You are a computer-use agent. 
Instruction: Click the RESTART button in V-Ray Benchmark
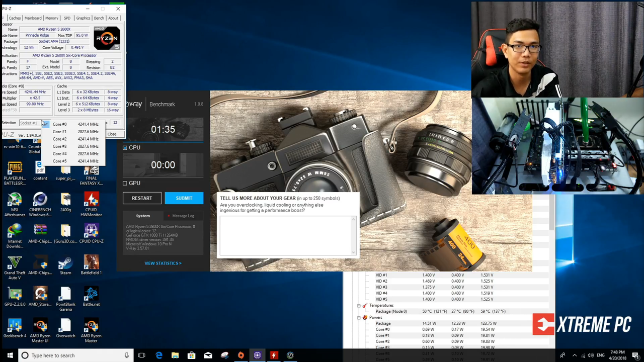coord(142,198)
